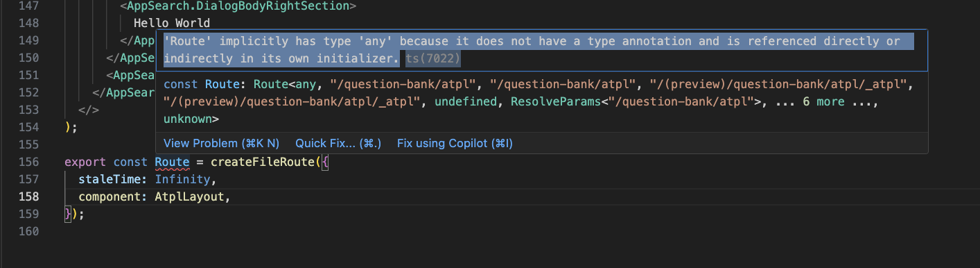
Task: Click line number 147 in gutter
Action: (x=28, y=6)
